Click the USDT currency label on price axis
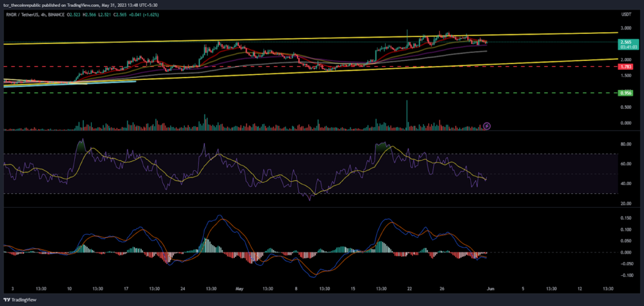 626,15
